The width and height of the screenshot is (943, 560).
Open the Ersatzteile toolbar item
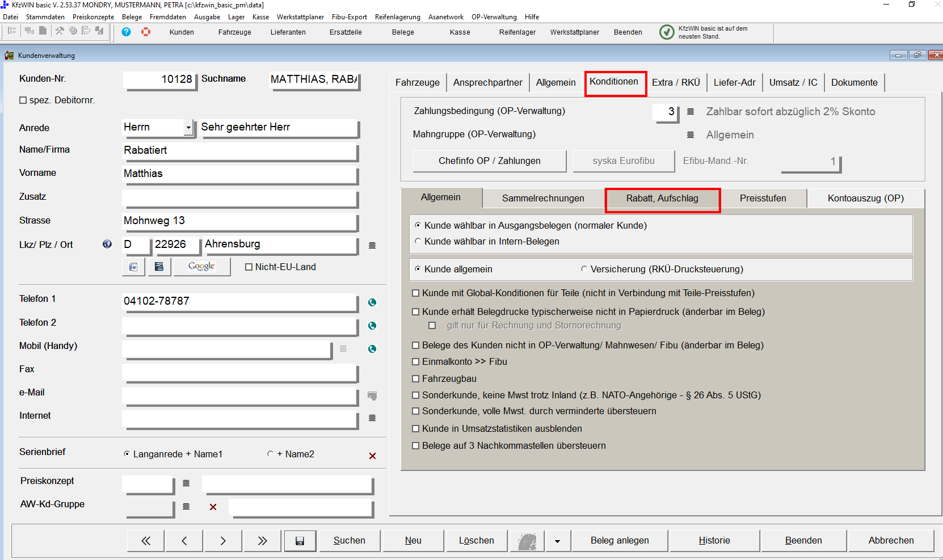[346, 32]
